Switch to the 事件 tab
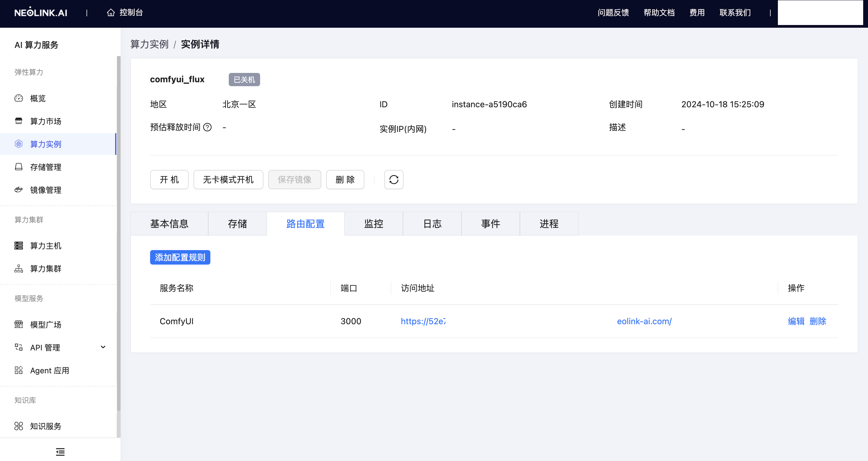The height and width of the screenshot is (461, 868). pos(491,224)
